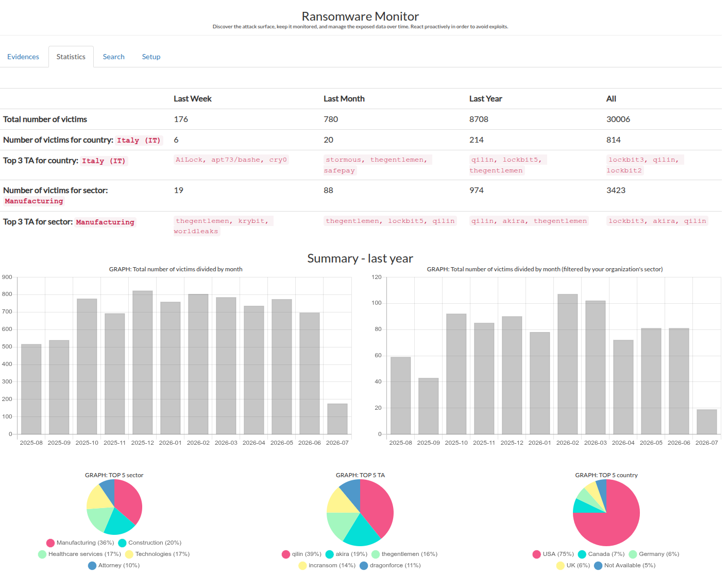This screenshot has height=575, width=728.
Task: Click 'Manufacturing' tag in victims for sector row
Action: (34, 201)
